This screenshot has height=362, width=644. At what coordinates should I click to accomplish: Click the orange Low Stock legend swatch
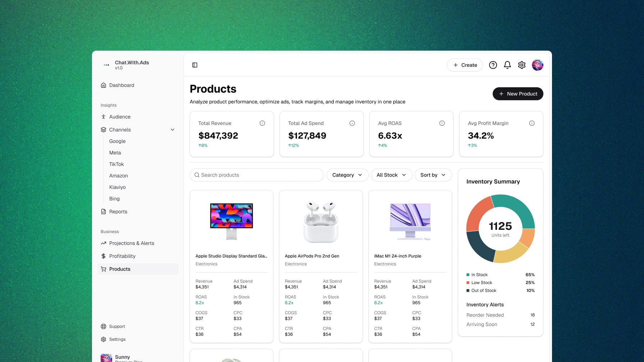pos(468,283)
